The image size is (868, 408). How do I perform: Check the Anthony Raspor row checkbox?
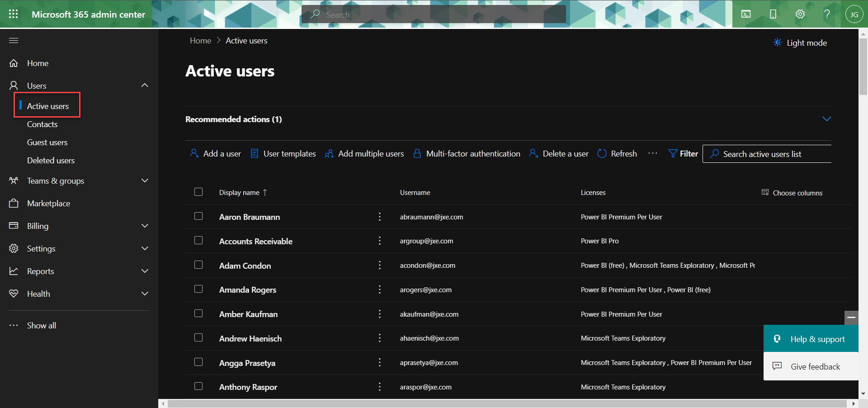198,386
